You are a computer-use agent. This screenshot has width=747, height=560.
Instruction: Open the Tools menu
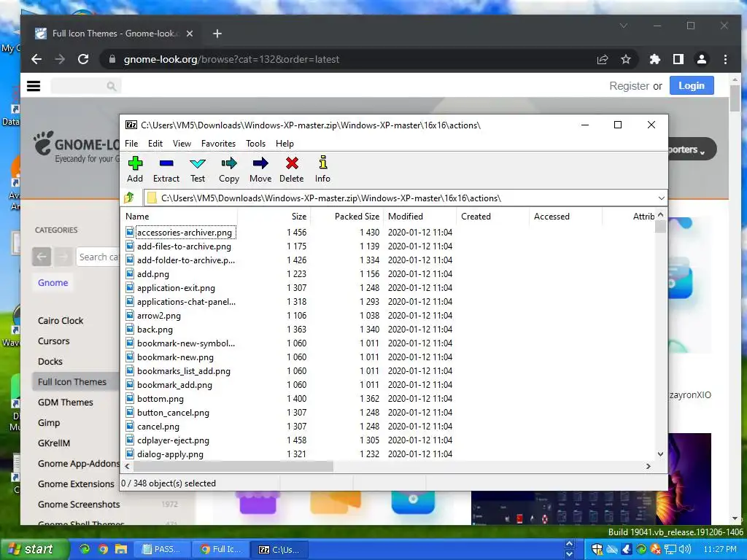[x=256, y=144]
